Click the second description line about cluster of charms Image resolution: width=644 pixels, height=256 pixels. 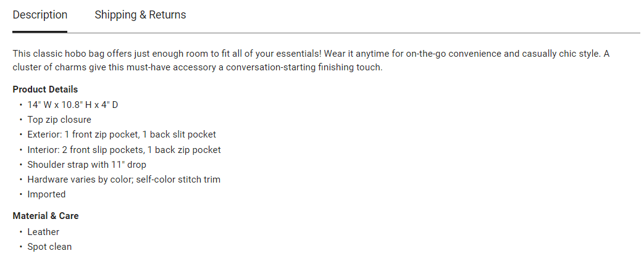click(x=198, y=67)
